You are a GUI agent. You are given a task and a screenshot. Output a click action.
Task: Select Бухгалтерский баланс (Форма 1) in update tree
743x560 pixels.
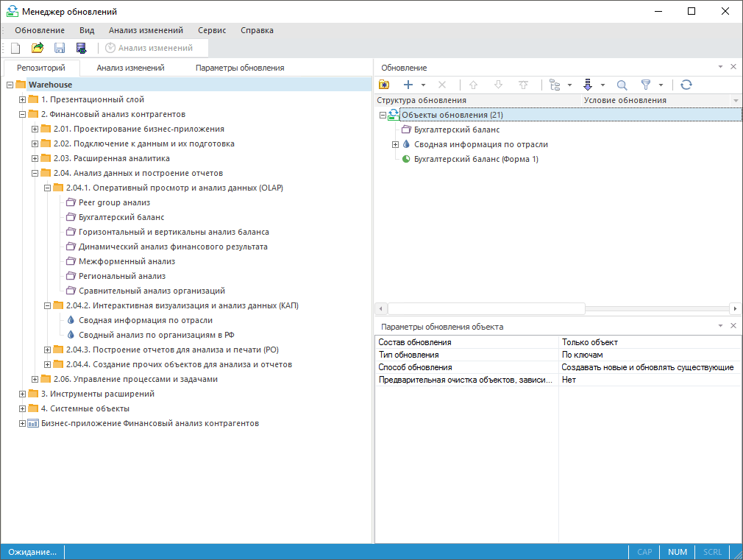pyautogui.click(x=476, y=159)
